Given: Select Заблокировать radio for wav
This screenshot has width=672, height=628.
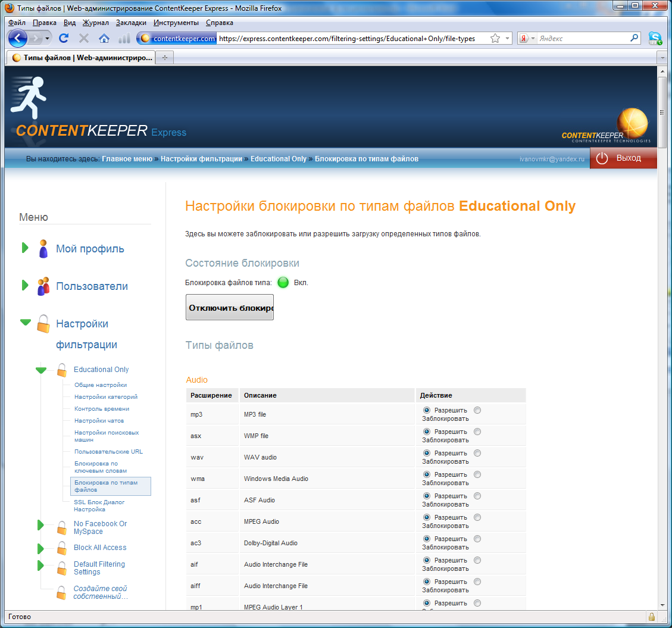Looking at the screenshot, I should coord(477,453).
